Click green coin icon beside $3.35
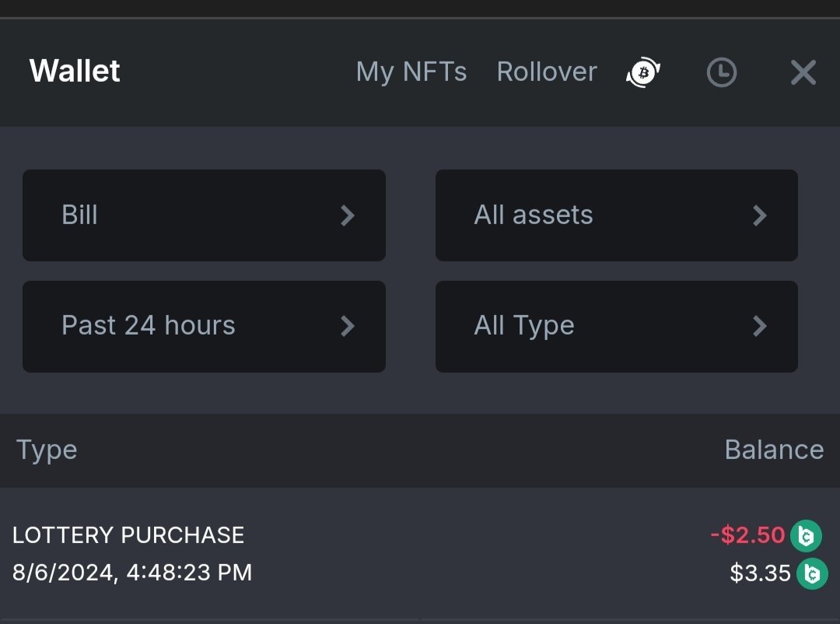The image size is (840, 624). (x=812, y=573)
